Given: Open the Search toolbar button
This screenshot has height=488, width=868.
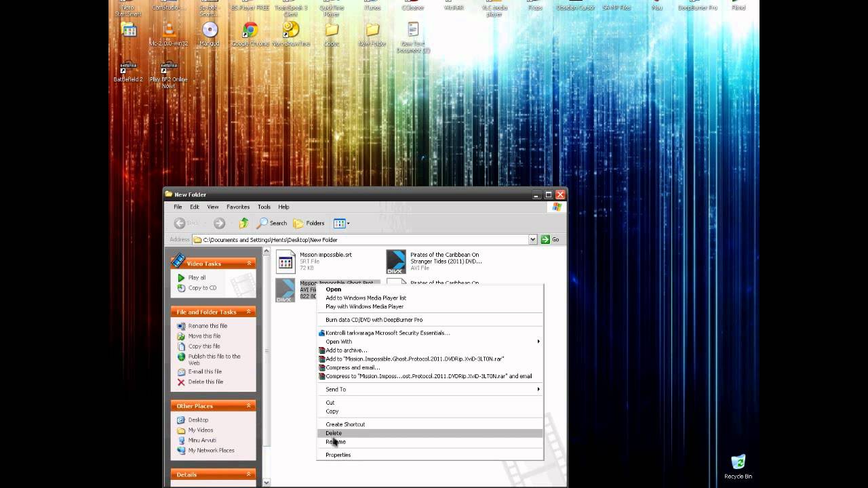Looking at the screenshot, I should click(x=272, y=223).
